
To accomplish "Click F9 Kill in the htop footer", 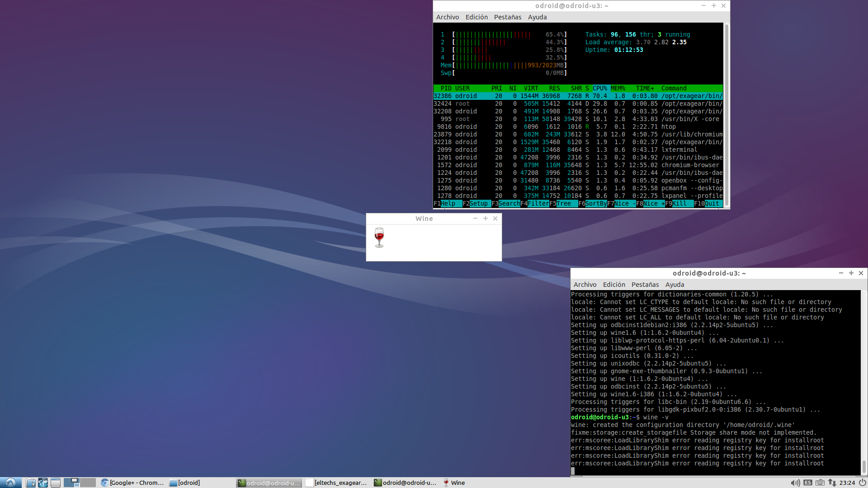I will pos(679,204).
